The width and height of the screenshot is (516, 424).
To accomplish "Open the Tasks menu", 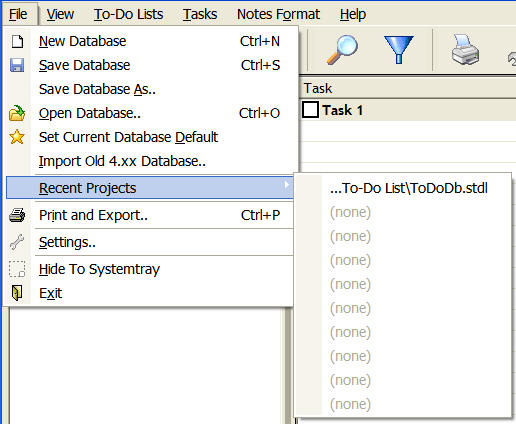I will (200, 14).
